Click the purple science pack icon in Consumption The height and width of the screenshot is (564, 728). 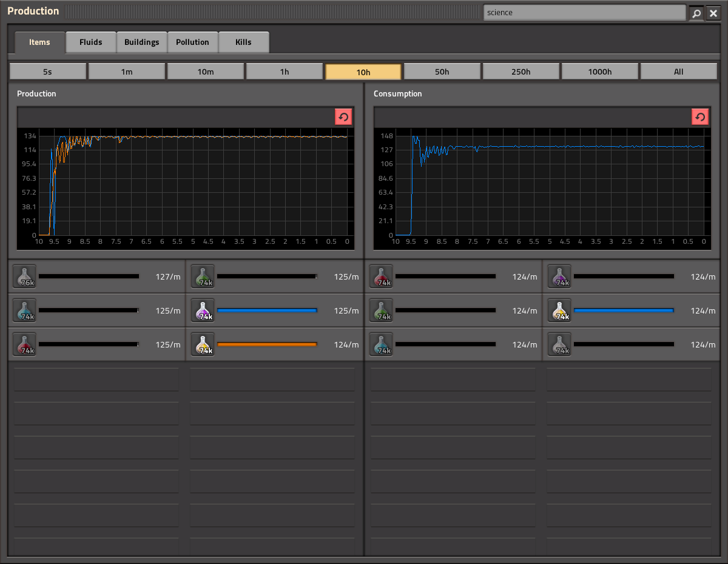click(x=559, y=277)
